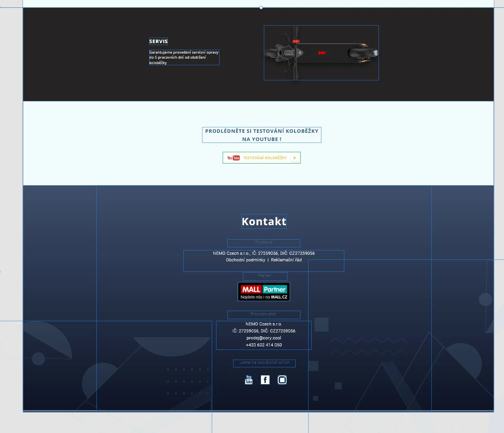Select the Kontakt heading
The height and width of the screenshot is (433, 504).
pyautogui.click(x=264, y=221)
